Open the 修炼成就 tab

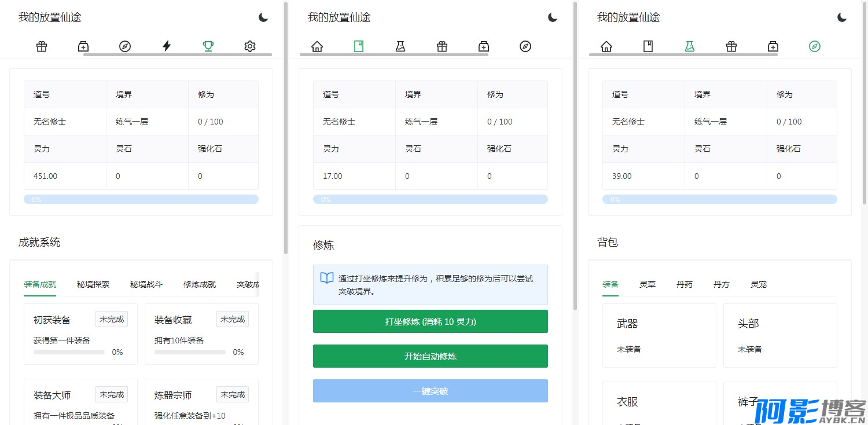click(200, 284)
